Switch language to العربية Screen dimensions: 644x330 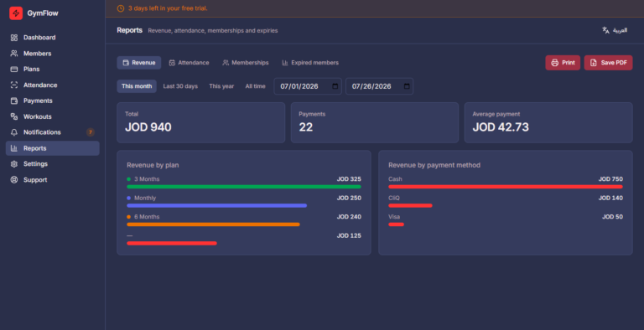click(x=615, y=30)
